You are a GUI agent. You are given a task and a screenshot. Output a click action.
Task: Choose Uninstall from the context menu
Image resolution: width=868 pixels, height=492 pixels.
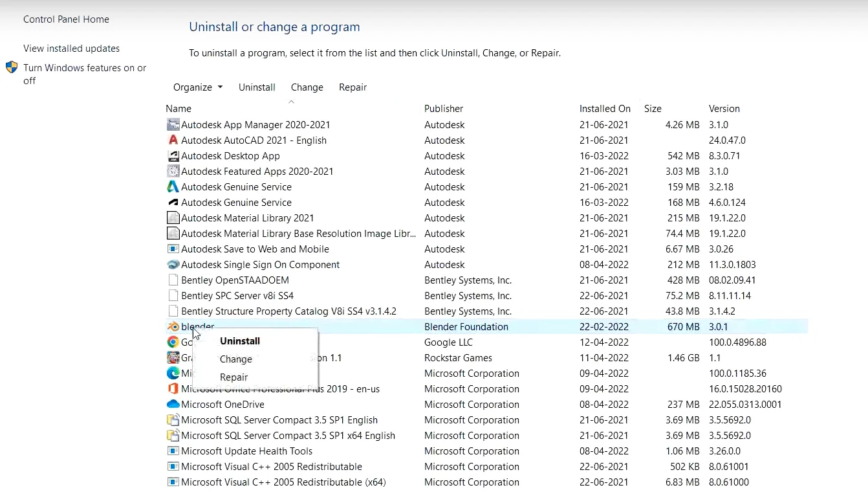(240, 341)
